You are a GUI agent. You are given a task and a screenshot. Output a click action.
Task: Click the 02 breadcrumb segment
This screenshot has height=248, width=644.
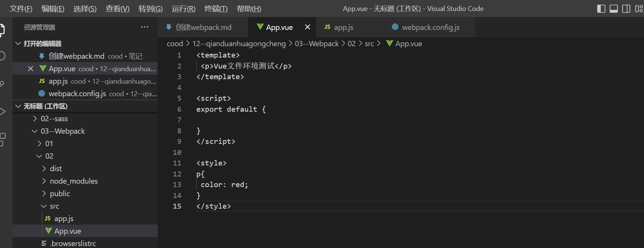[x=352, y=44]
